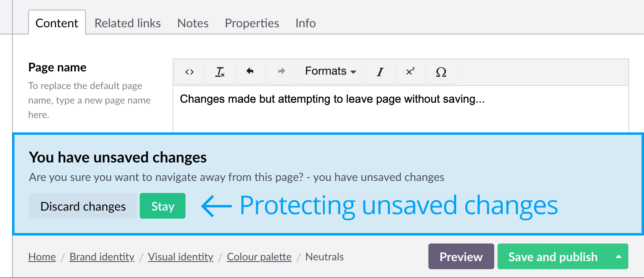Open the Formats dropdown
Image resolution: width=644 pixels, height=278 pixels.
[330, 71]
